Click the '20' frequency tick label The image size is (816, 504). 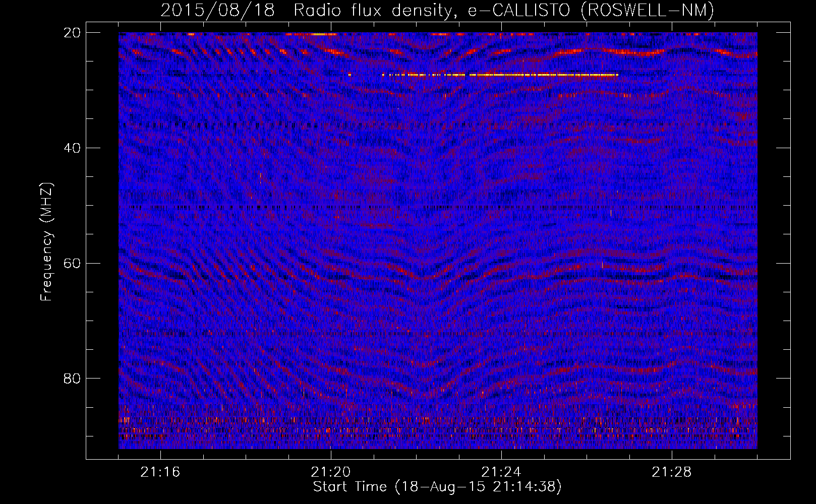pos(72,33)
